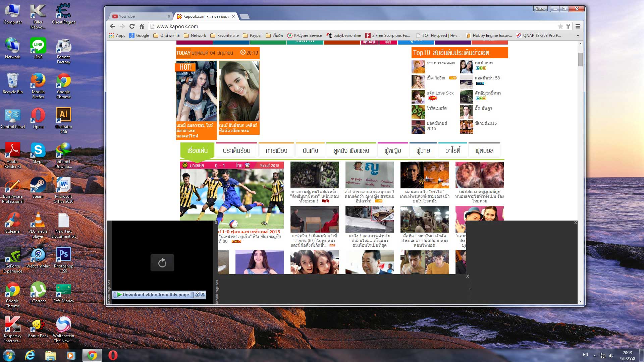Image resolution: width=644 pixels, height=362 pixels.
Task: Select the การเมือง news category tab
Action: 276,150
